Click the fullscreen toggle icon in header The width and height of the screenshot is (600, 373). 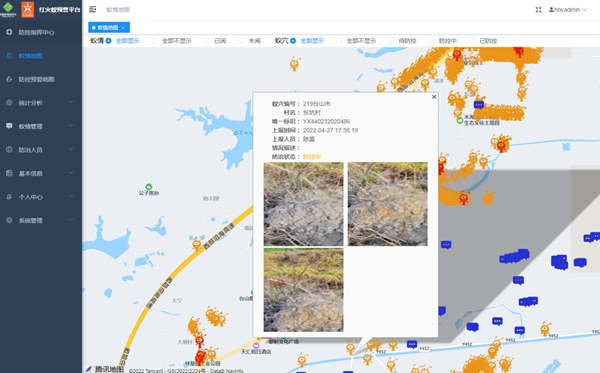538,10
